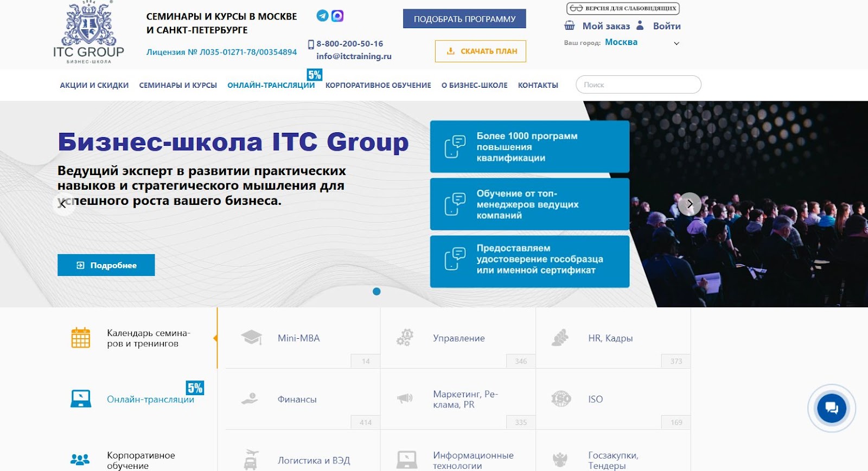The image size is (868, 471).
Task: Click the Управление course count 346
Action: [x=521, y=361]
